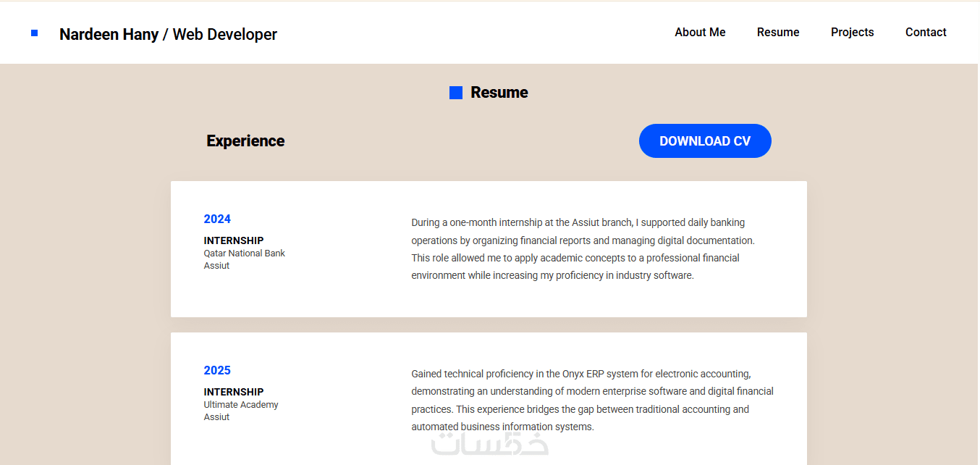Click the Assiut branch internship description paragraph

pos(583,249)
